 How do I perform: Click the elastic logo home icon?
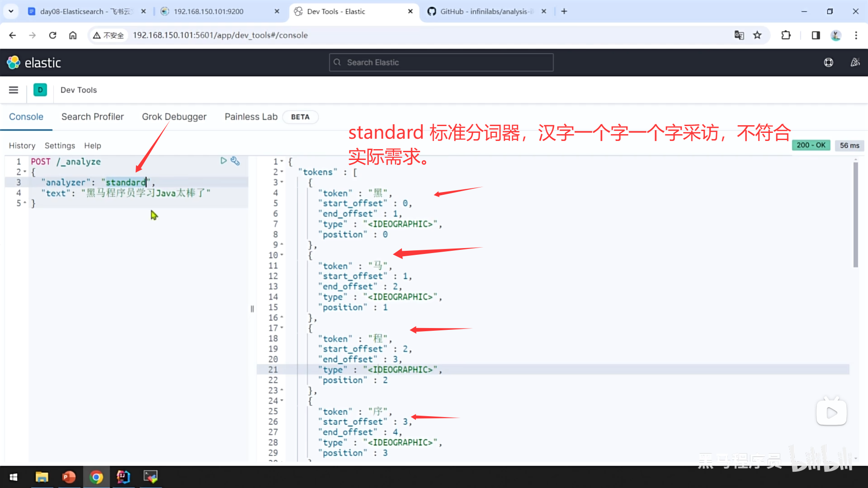[14, 62]
